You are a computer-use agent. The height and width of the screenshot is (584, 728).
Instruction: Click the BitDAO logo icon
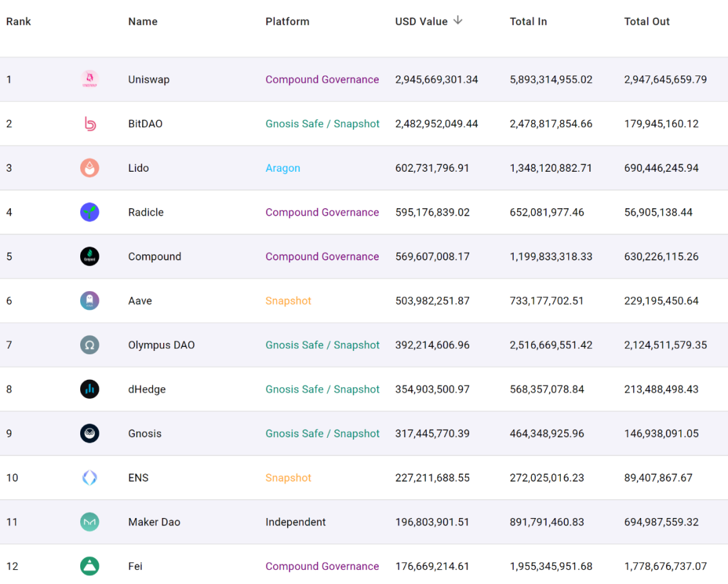[x=90, y=124]
